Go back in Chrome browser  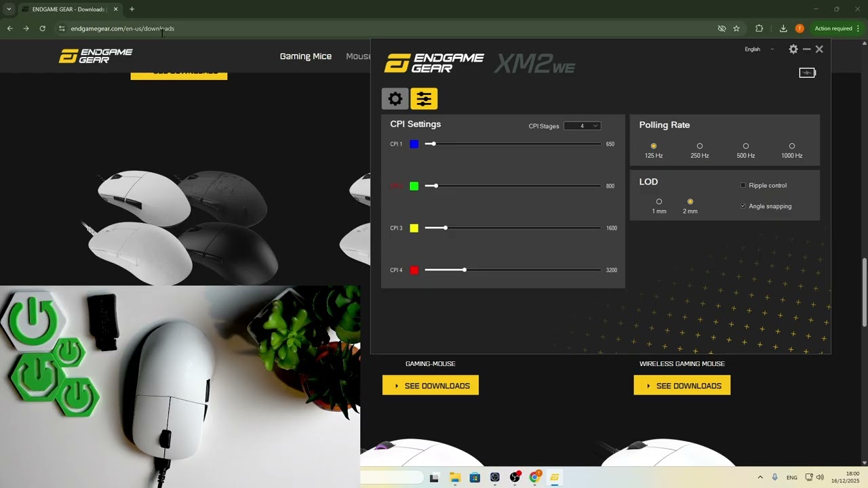tap(9, 28)
